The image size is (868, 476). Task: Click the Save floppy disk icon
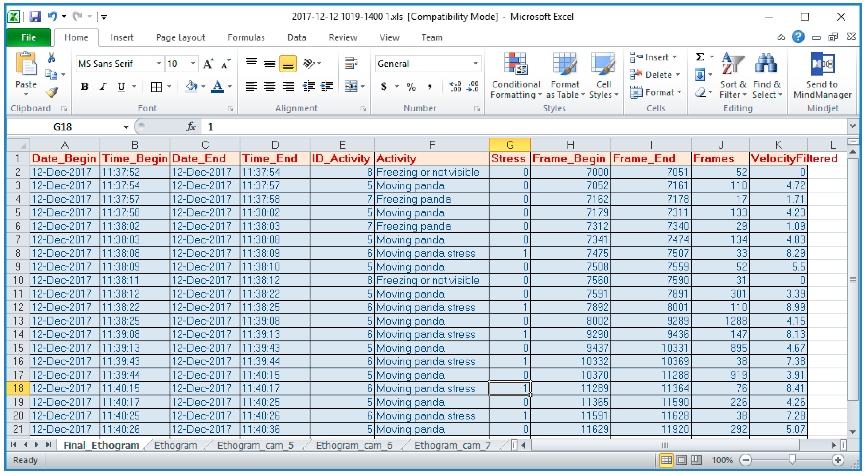(x=35, y=16)
